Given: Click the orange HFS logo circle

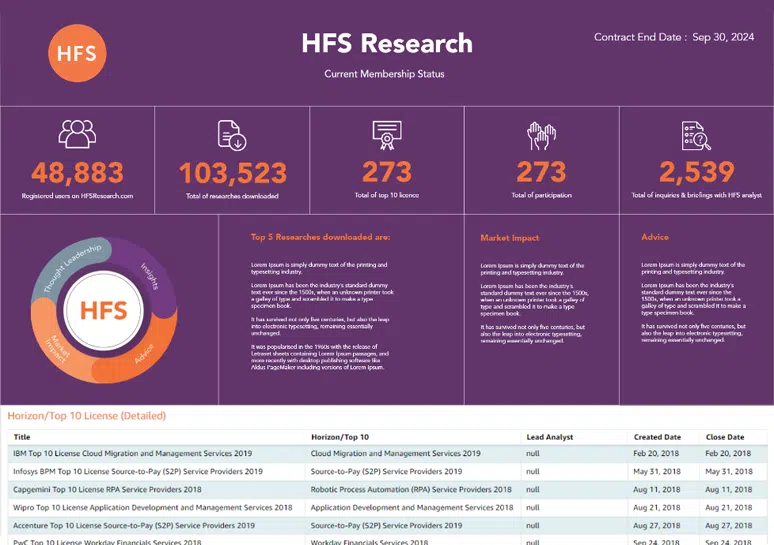Looking at the screenshot, I should 77,52.
